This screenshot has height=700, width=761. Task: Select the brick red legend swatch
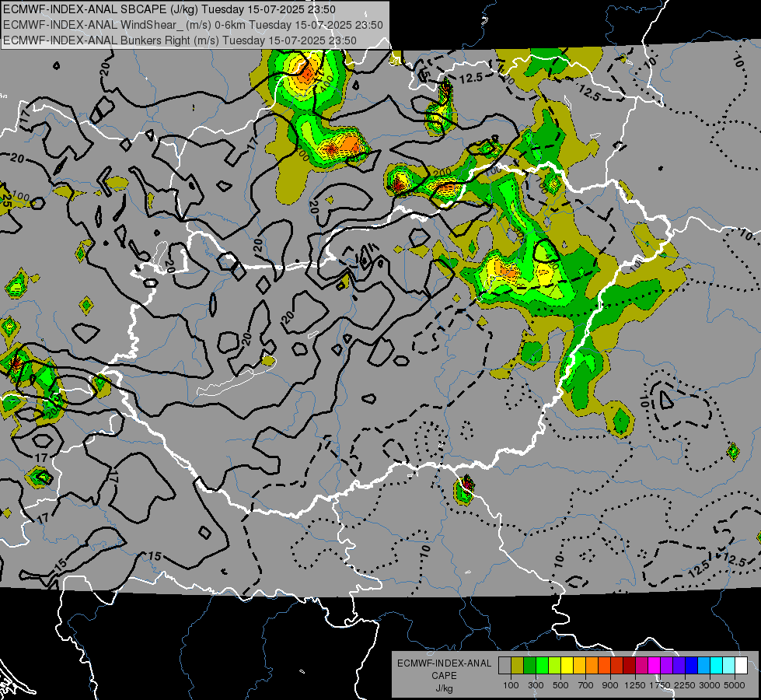(x=617, y=665)
